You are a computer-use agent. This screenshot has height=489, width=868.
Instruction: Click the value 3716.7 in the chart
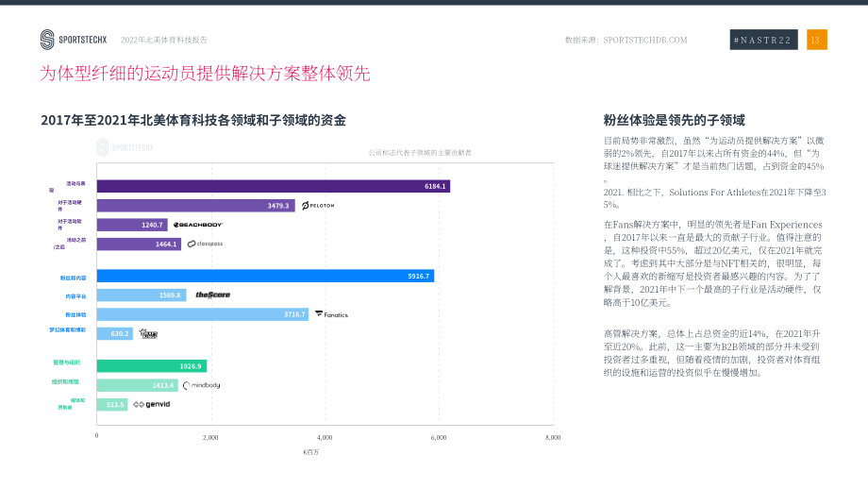[294, 314]
